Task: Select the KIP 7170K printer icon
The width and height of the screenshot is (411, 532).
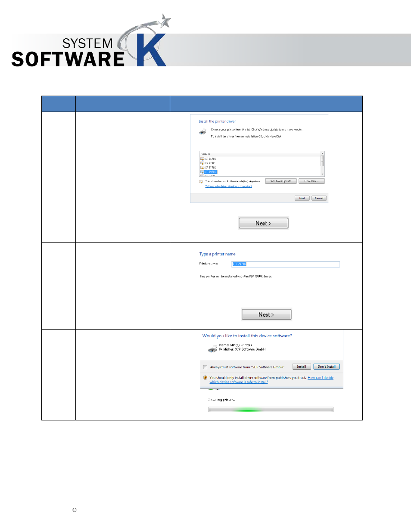Action: point(202,159)
